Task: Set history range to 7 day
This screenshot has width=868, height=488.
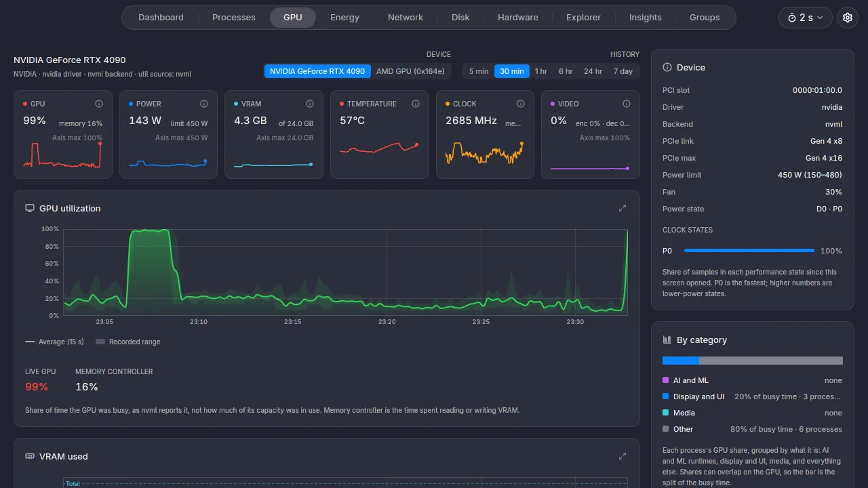Action: click(623, 71)
